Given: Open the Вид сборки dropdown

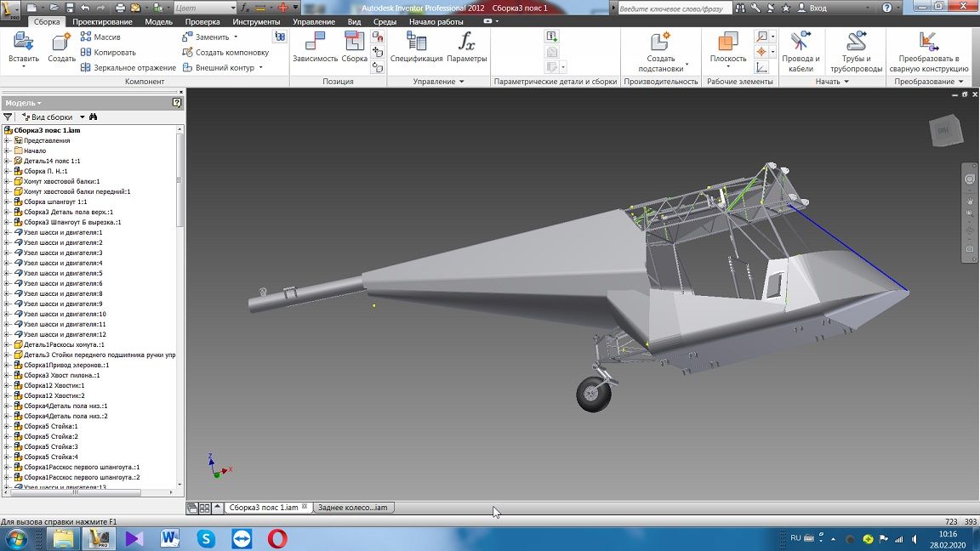Looking at the screenshot, I should (82, 116).
